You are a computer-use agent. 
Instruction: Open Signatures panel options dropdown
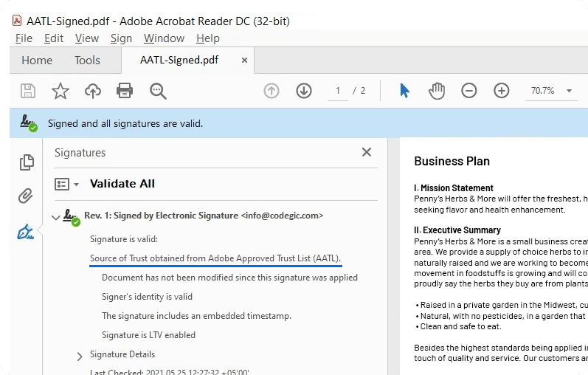[x=66, y=184]
